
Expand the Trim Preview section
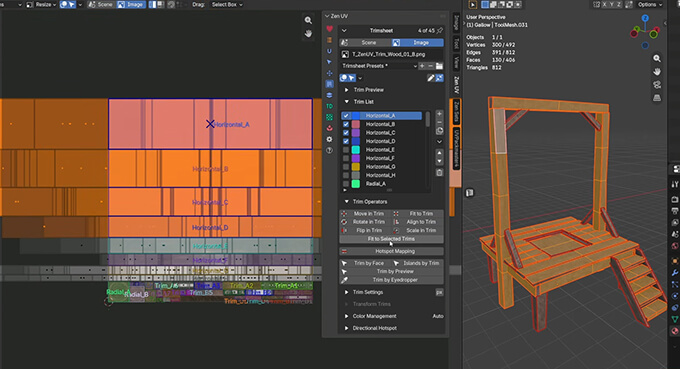(x=347, y=90)
